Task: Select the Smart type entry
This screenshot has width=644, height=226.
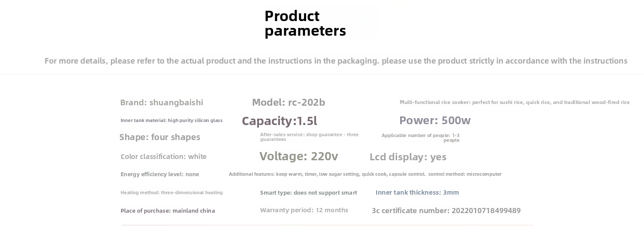Action: click(308, 193)
